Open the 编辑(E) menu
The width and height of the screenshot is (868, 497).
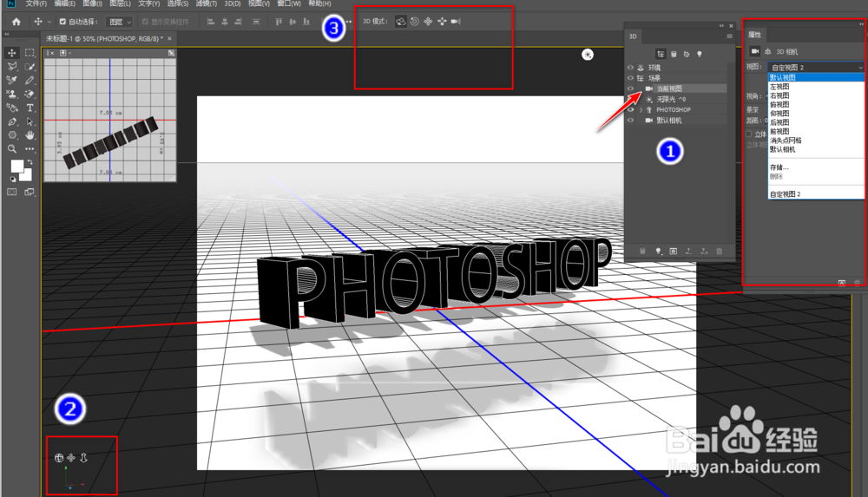pos(65,3)
